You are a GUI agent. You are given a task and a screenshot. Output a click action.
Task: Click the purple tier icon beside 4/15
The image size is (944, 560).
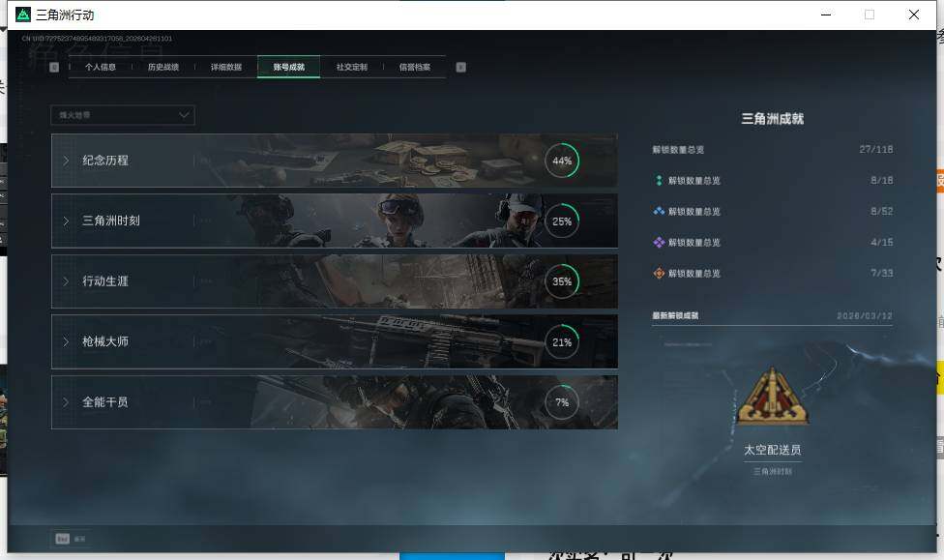click(x=659, y=242)
